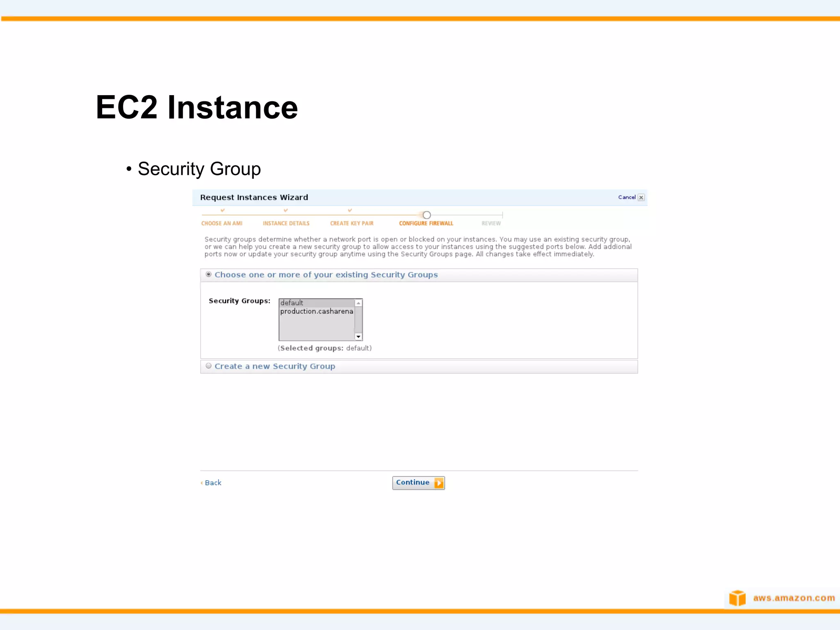Click the checkmark above Choose an AMI
This screenshot has width=840, height=630.
pos(222,210)
